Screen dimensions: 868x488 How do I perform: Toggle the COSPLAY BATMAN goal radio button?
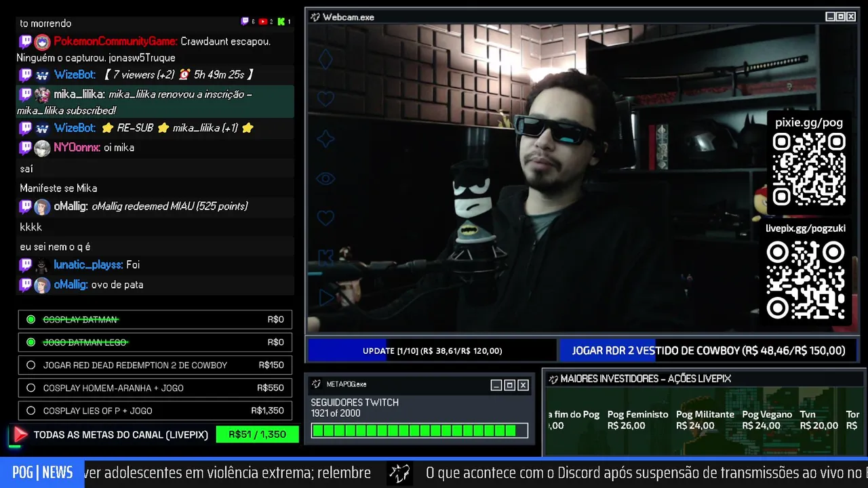click(x=31, y=319)
